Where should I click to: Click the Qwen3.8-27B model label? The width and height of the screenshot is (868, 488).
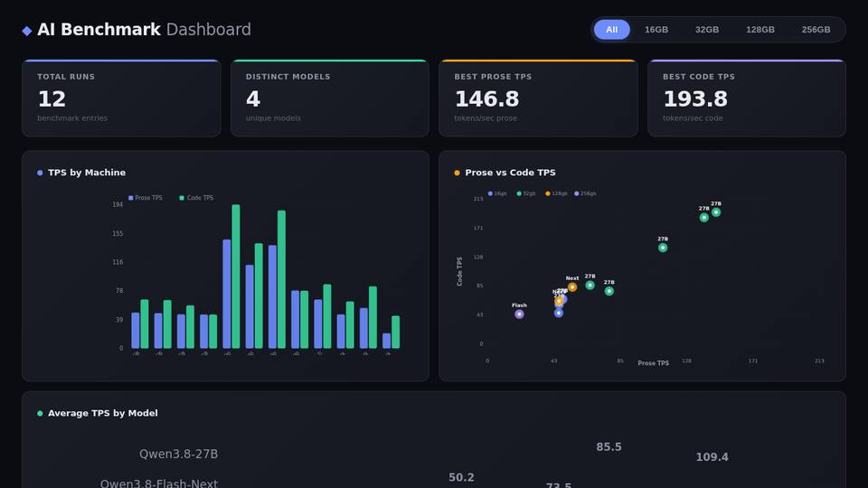point(178,455)
